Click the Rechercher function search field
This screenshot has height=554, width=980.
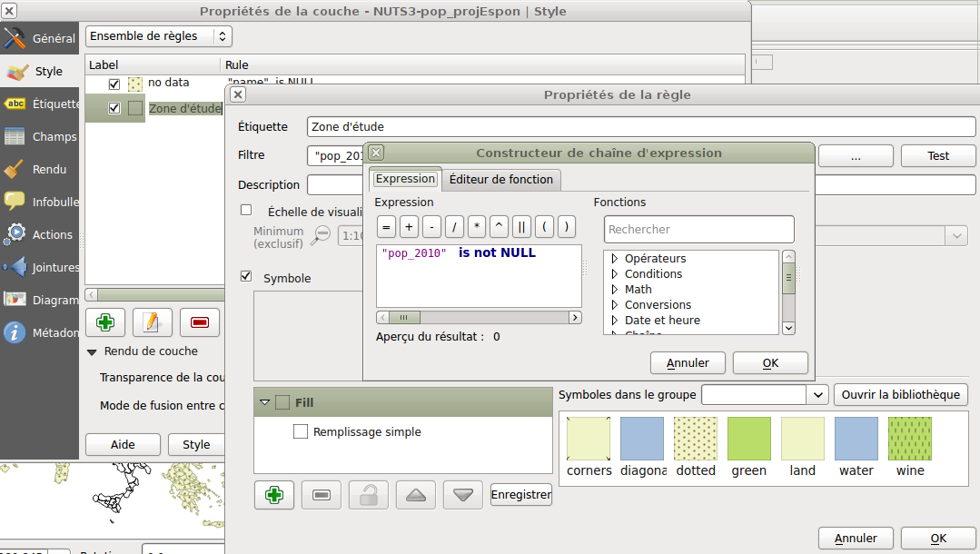(x=699, y=230)
